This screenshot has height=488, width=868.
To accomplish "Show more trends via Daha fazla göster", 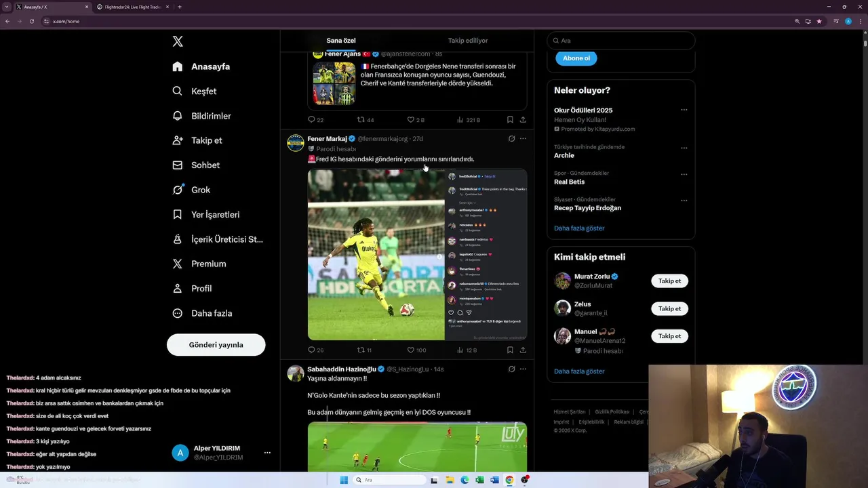I will (579, 228).
